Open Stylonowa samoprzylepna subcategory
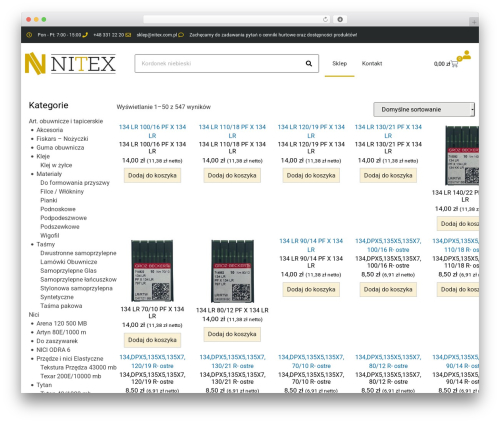 click(76, 288)
